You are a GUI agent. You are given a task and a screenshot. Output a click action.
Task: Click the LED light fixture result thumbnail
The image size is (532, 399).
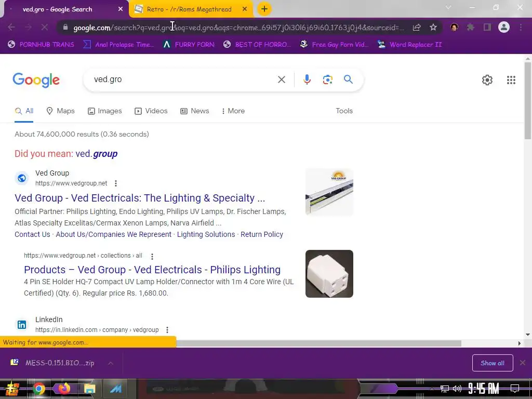pyautogui.click(x=329, y=192)
